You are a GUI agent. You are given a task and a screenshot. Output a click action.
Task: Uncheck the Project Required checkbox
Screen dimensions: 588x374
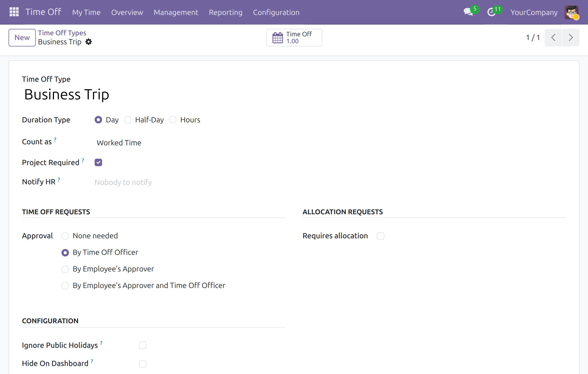[98, 162]
